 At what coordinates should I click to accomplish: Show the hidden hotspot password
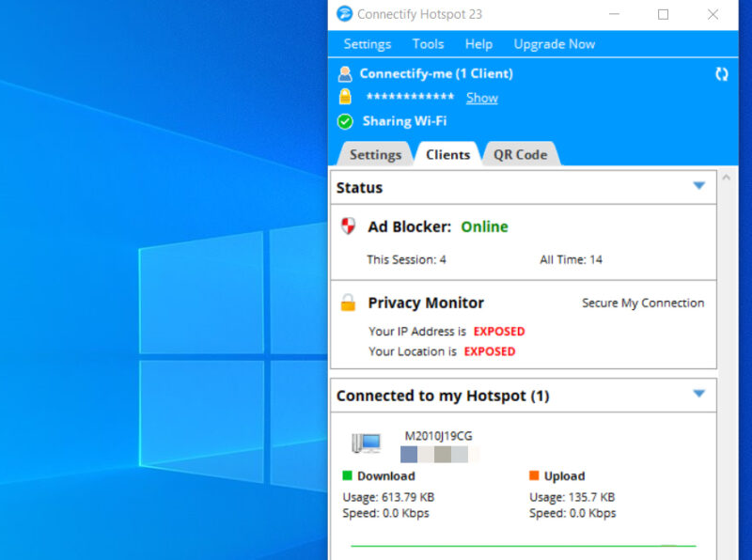(x=482, y=98)
